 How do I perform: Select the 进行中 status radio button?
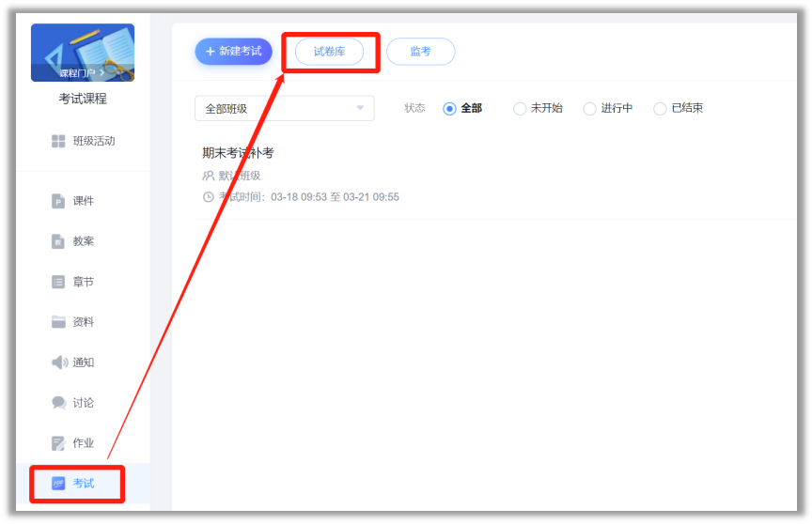[589, 109]
